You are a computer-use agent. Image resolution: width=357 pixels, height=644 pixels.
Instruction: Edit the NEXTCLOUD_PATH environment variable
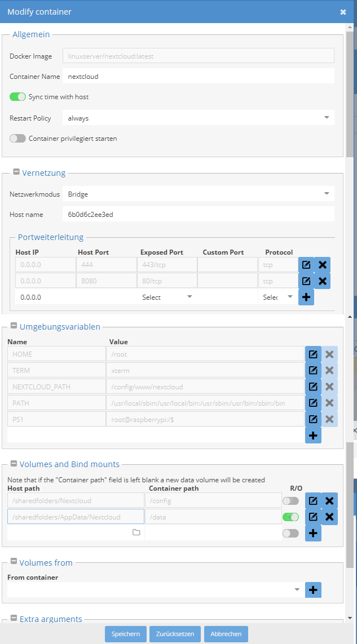point(313,387)
